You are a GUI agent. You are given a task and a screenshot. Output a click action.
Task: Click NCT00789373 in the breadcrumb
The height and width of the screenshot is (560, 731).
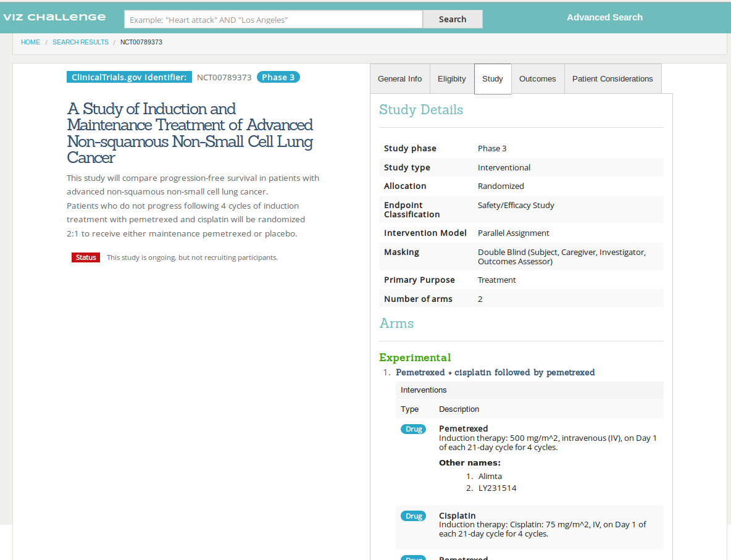click(141, 42)
